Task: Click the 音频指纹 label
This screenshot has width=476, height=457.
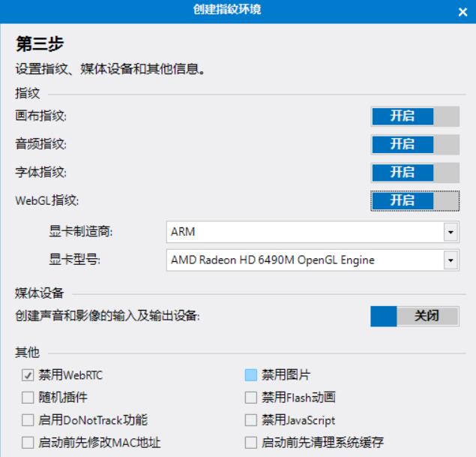Action: (x=40, y=144)
